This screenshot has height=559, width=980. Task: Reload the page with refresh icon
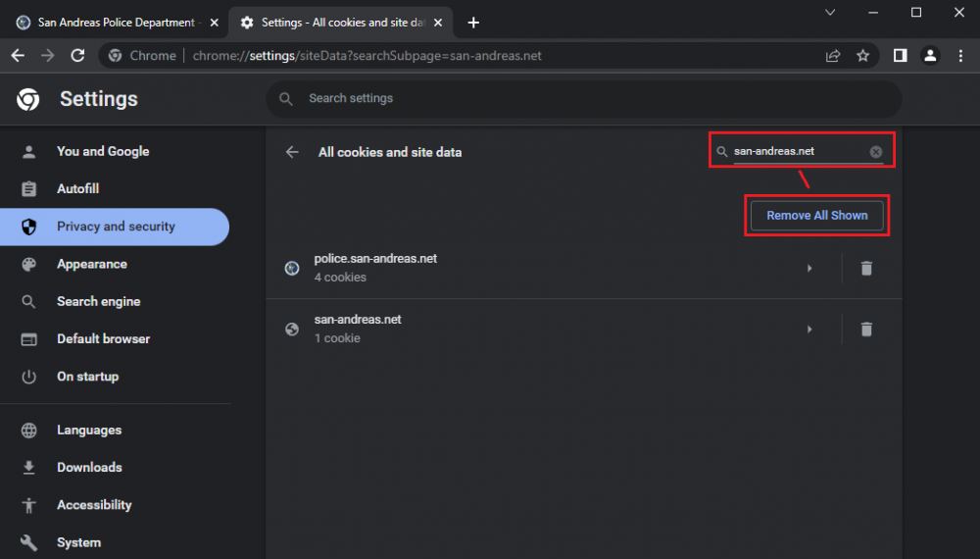click(x=77, y=56)
